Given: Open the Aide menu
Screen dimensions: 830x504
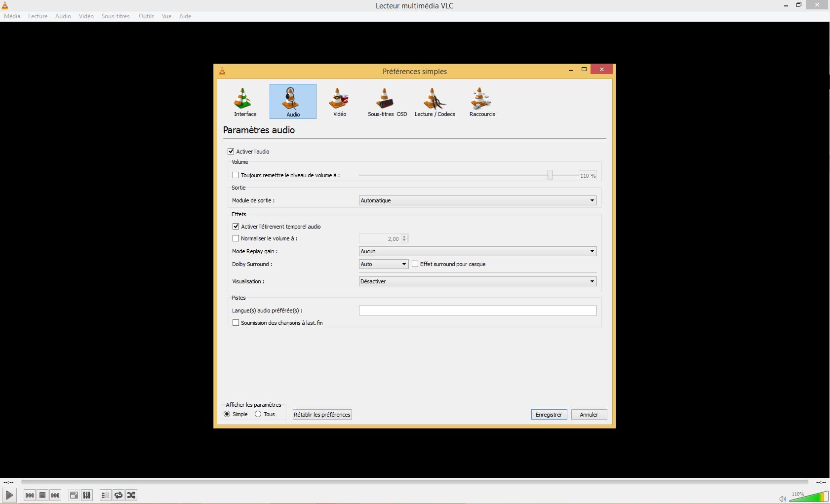Looking at the screenshot, I should (x=185, y=16).
